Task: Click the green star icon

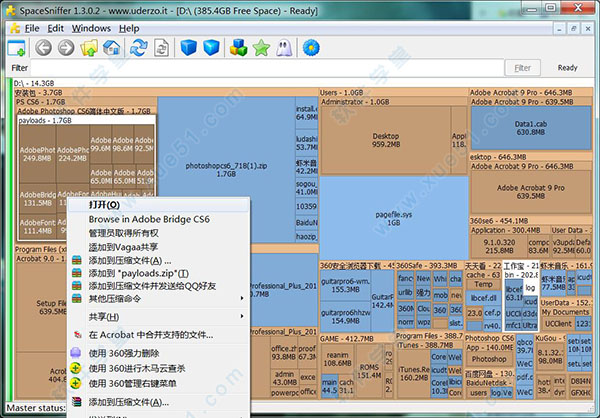Action: pyautogui.click(x=261, y=48)
